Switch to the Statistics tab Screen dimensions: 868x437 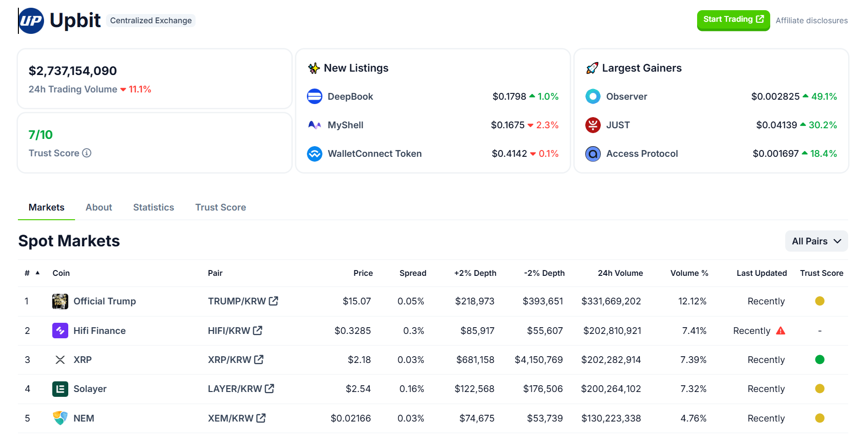pos(153,207)
